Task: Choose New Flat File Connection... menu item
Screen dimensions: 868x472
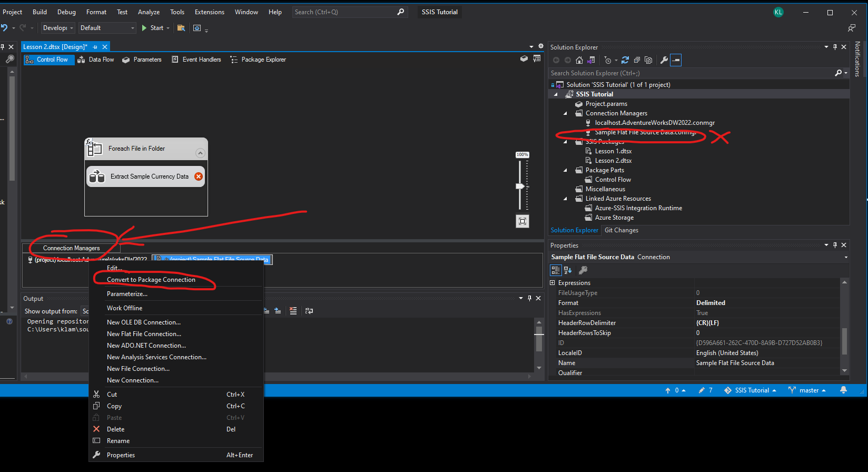Action: pyautogui.click(x=144, y=334)
